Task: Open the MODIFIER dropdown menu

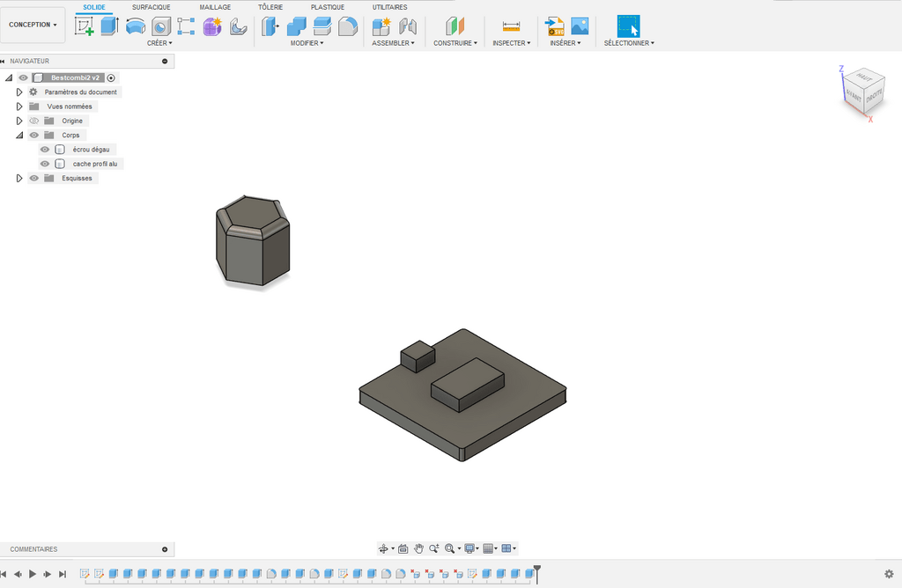Action: pos(307,43)
